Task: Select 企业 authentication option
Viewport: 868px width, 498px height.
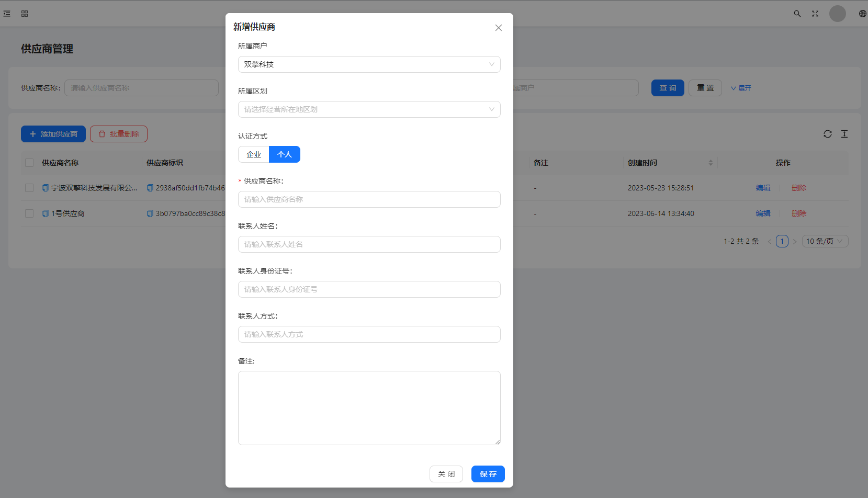Action: coord(254,154)
